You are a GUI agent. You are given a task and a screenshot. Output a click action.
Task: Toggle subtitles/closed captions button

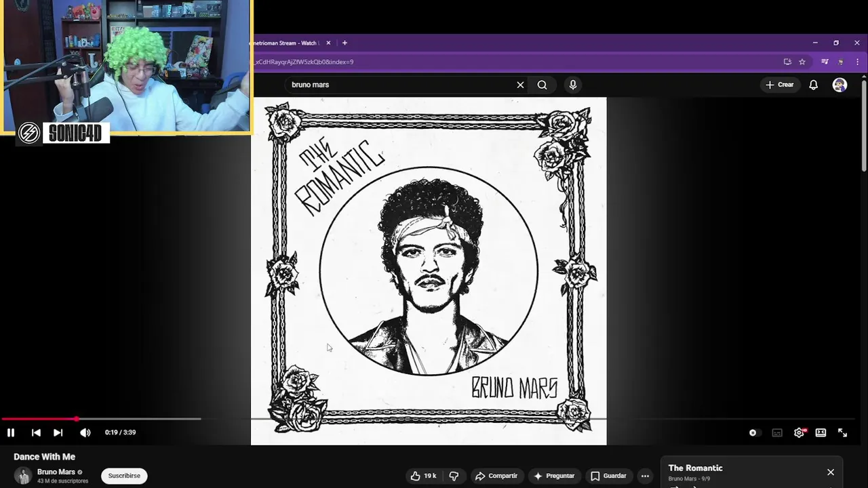tap(777, 432)
